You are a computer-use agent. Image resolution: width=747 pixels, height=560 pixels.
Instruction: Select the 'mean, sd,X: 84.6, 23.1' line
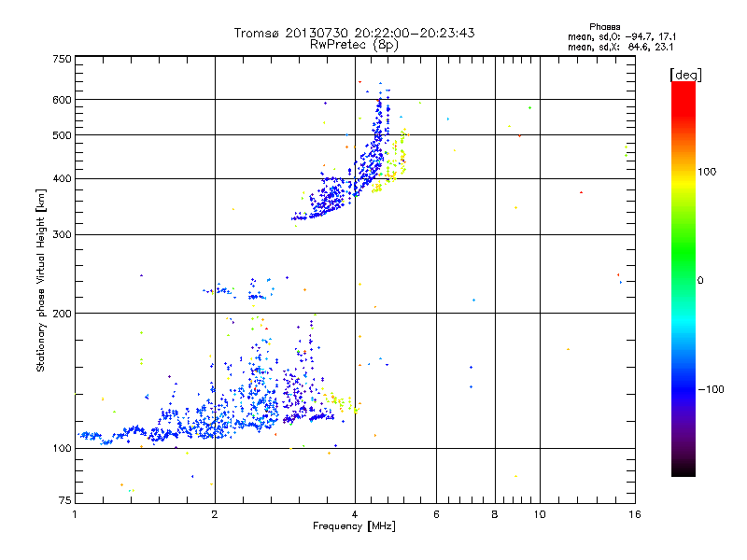point(620,47)
